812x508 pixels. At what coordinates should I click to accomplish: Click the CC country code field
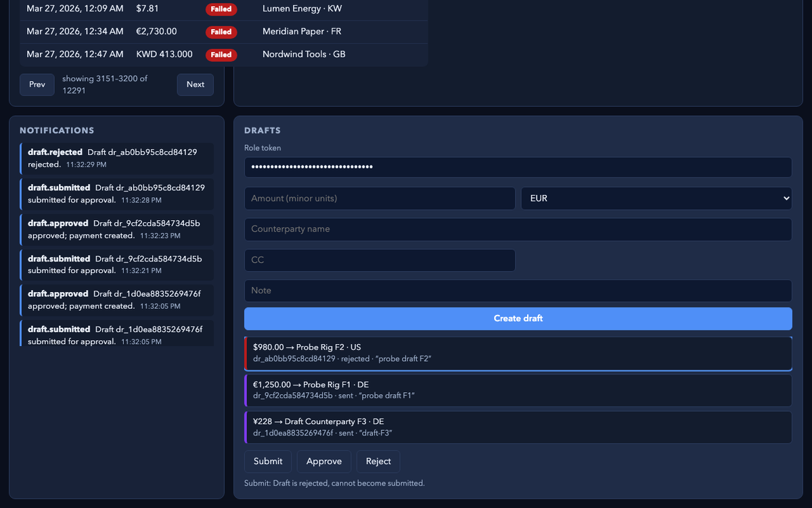[380, 260]
